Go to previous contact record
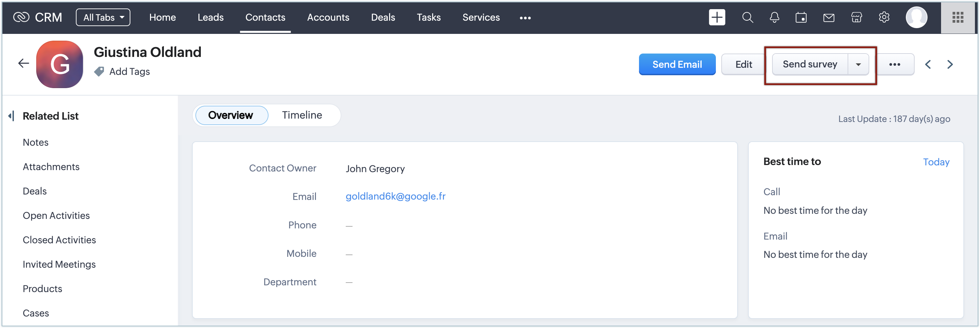Screen dimensions: 980x328 [928, 64]
